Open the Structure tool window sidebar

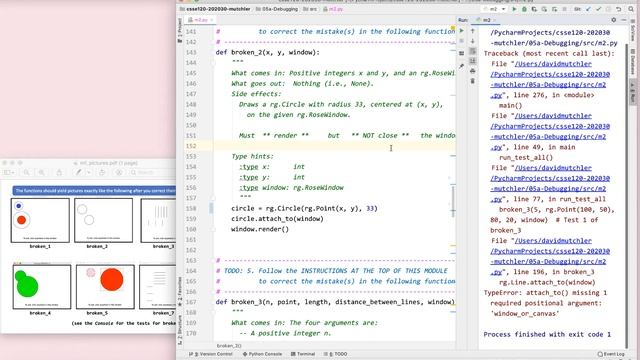tap(180, 329)
